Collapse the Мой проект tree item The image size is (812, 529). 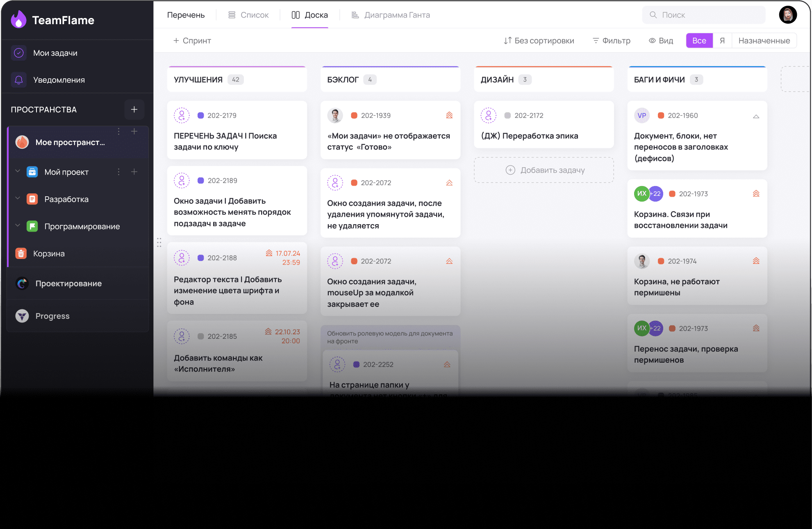pyautogui.click(x=18, y=171)
